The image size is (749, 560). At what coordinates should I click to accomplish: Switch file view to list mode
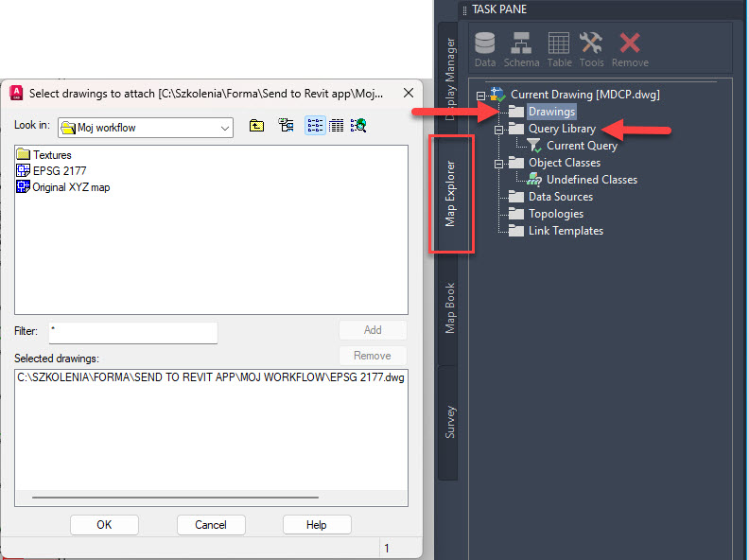tap(315, 126)
